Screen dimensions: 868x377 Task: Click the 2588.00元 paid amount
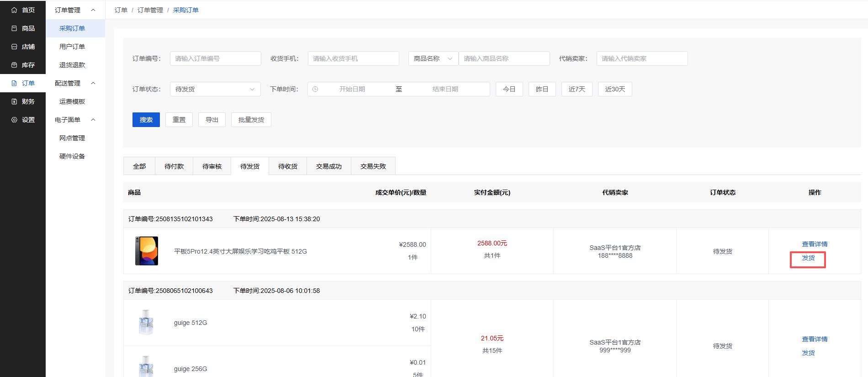click(x=492, y=243)
